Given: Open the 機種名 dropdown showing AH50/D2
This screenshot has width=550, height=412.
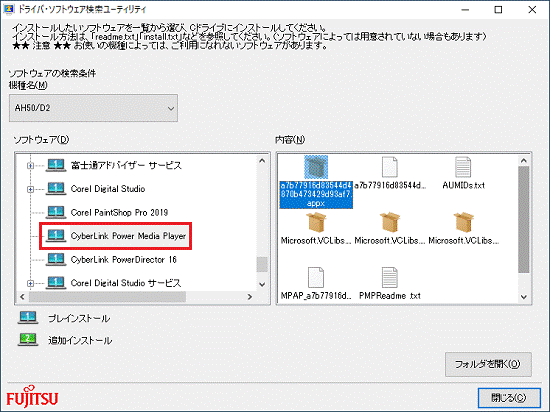Looking at the screenshot, I should [93, 108].
